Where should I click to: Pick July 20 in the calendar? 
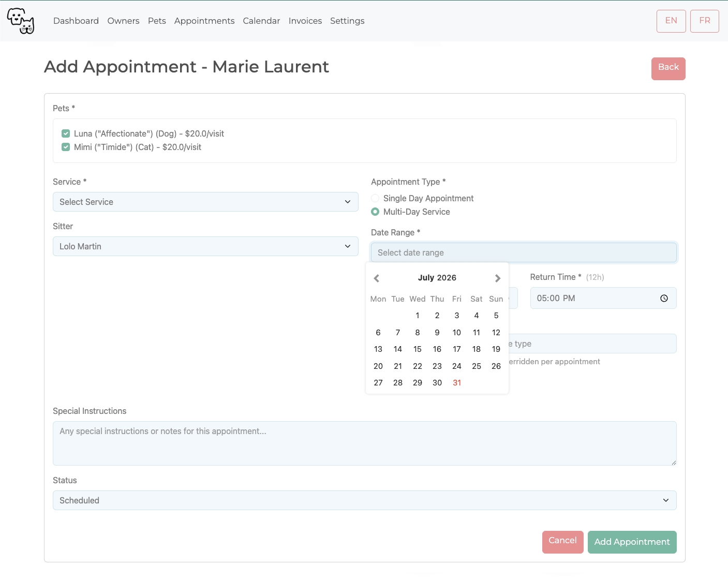tap(378, 366)
